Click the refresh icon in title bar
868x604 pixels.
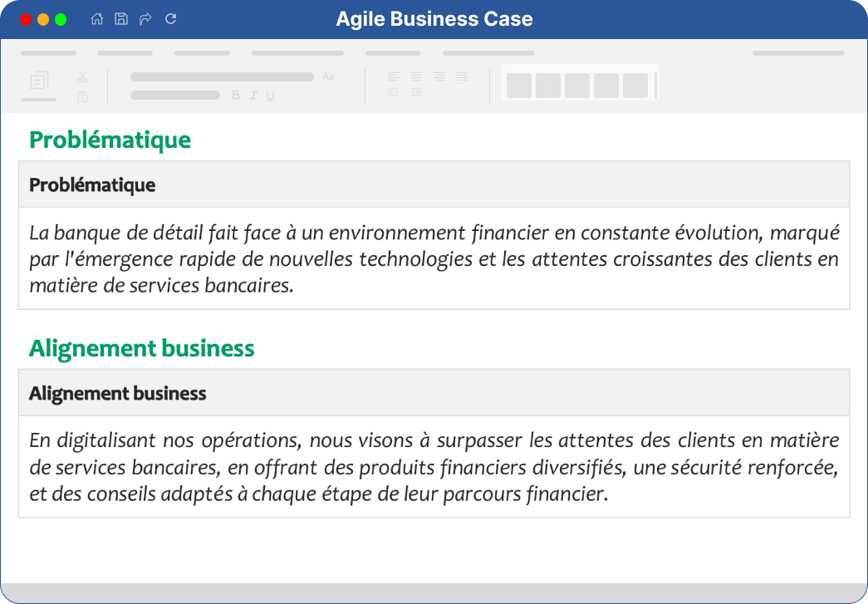[x=170, y=19]
